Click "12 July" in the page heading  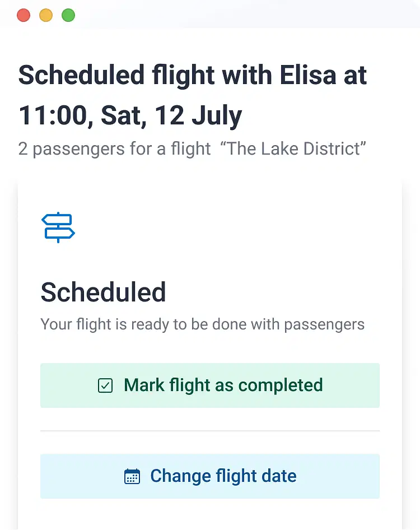[x=198, y=115]
